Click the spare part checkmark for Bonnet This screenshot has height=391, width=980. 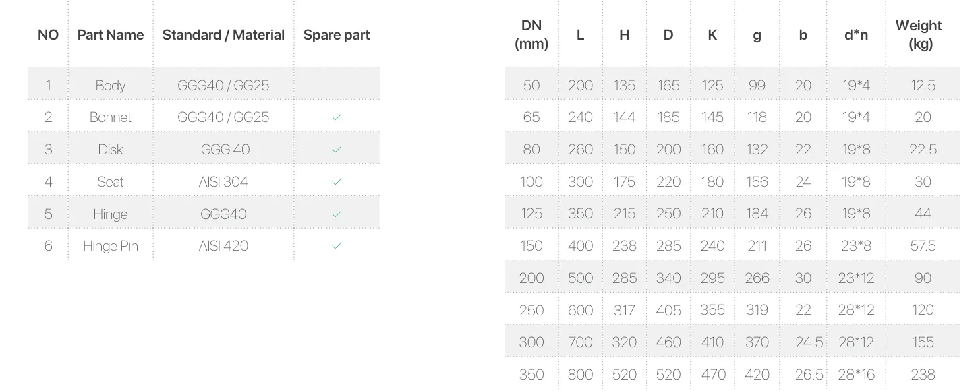tap(337, 117)
